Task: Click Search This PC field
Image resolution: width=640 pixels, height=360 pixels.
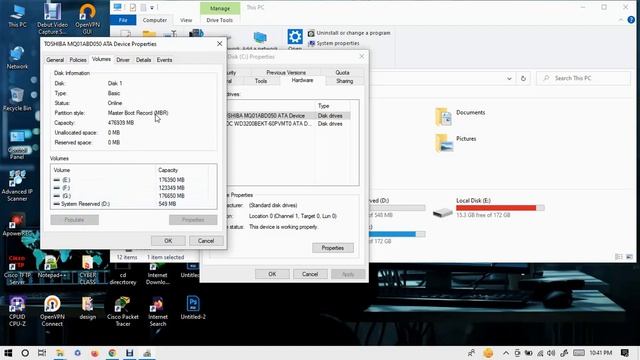Action: (x=583, y=78)
